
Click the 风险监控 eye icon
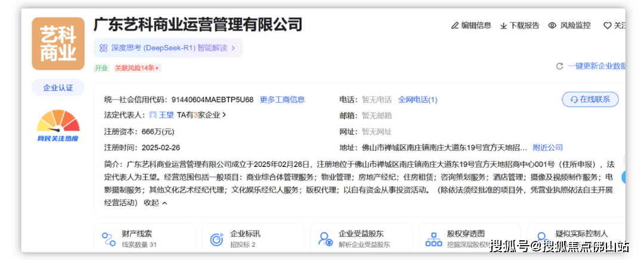point(552,26)
